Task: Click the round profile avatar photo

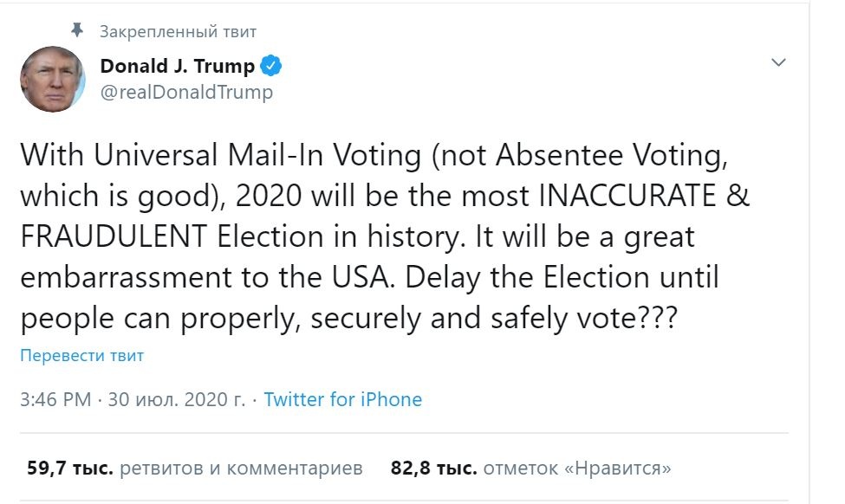Action: (x=53, y=79)
